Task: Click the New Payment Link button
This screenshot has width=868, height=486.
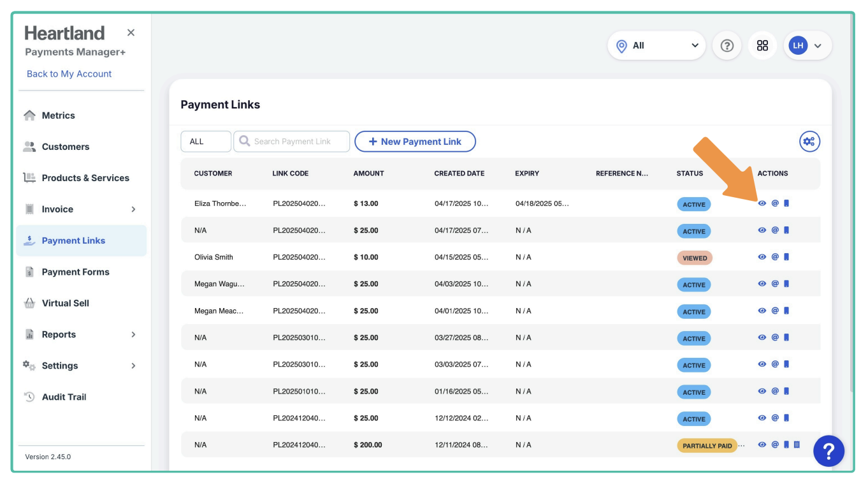Action: (415, 142)
